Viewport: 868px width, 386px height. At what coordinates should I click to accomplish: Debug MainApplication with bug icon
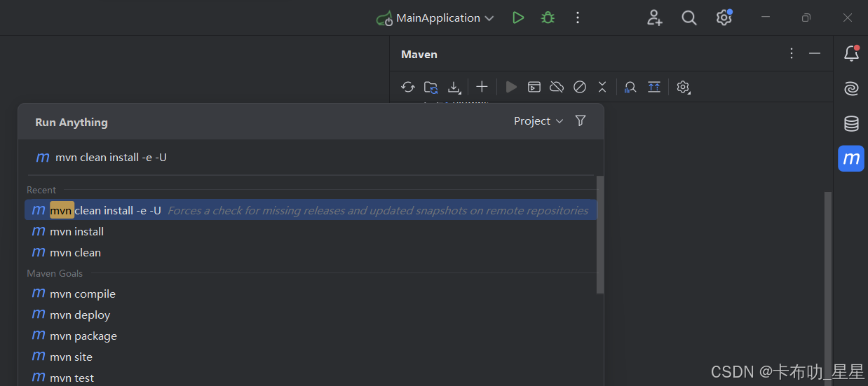coord(548,18)
